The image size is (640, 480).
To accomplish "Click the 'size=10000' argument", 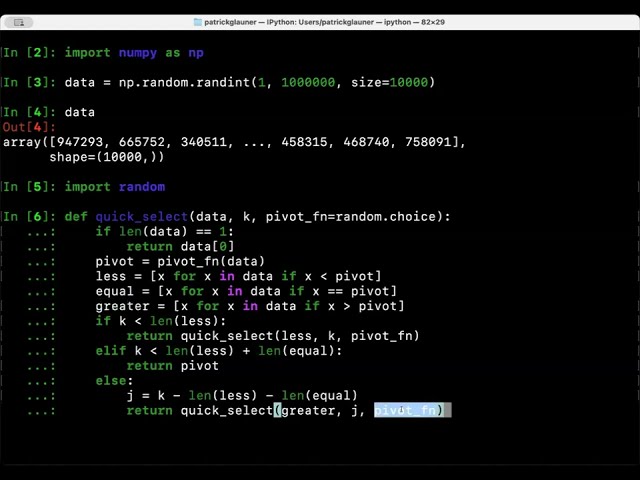I will pos(389,82).
